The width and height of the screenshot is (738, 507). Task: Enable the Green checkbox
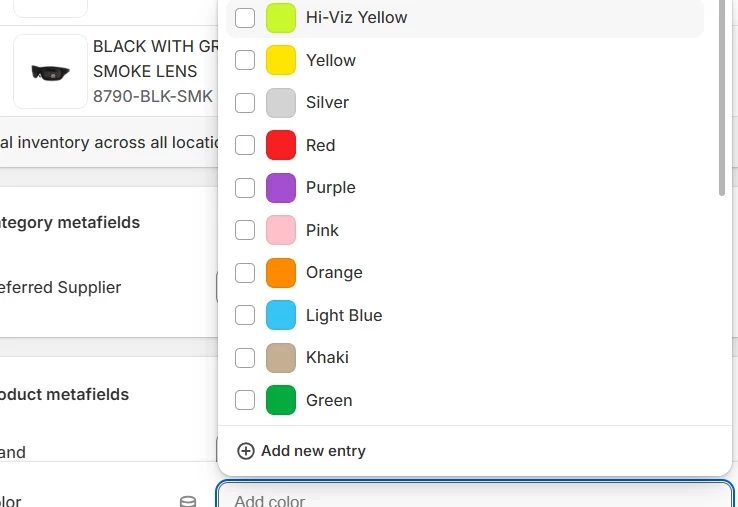(x=245, y=400)
